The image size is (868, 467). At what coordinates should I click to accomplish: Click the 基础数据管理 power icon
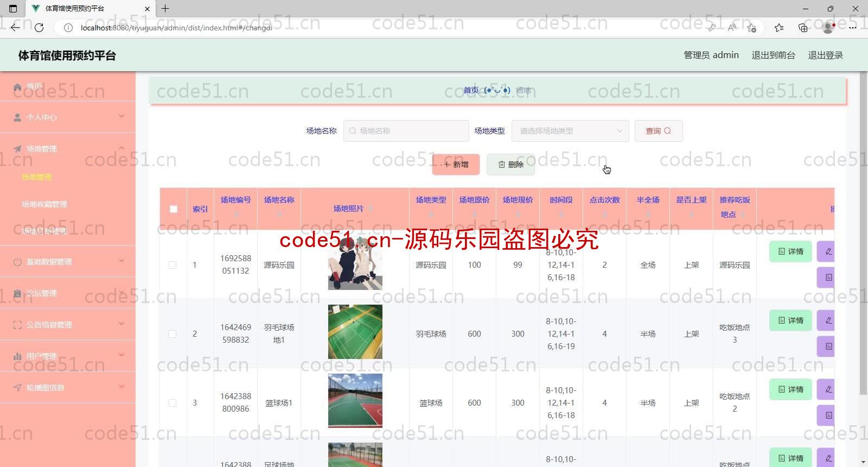17,262
